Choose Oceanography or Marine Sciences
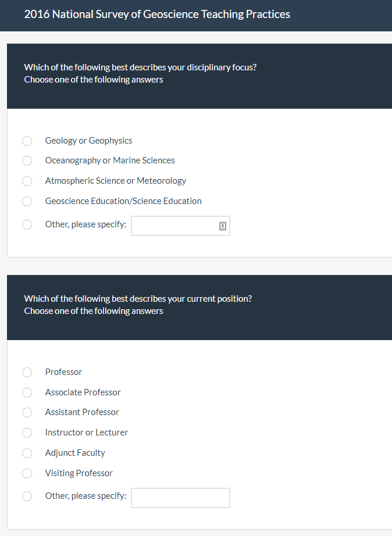The height and width of the screenshot is (536, 392). pos(27,160)
